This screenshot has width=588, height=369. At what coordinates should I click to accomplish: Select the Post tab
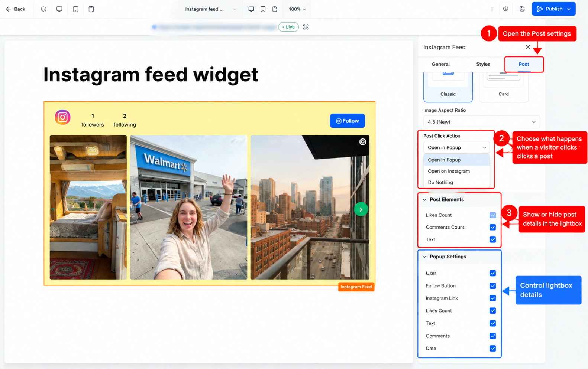(524, 64)
